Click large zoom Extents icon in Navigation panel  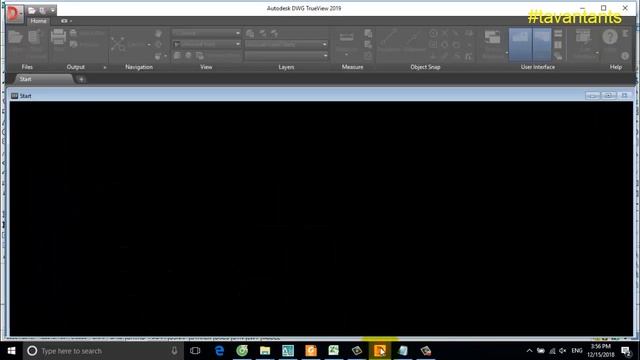pyautogui.click(x=118, y=44)
